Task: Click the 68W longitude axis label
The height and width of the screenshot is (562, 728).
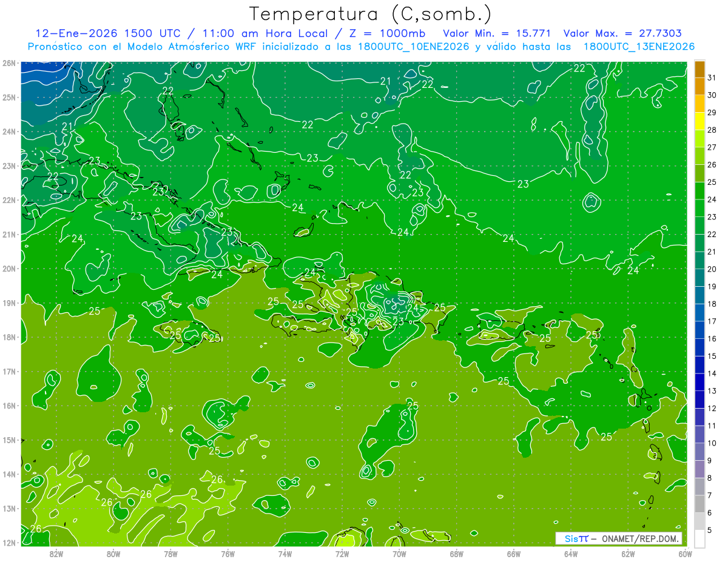Action: (457, 554)
